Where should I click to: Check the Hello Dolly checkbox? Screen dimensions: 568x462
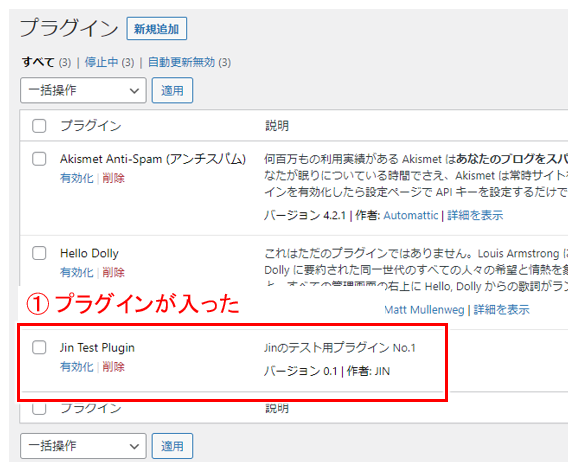pos(39,253)
